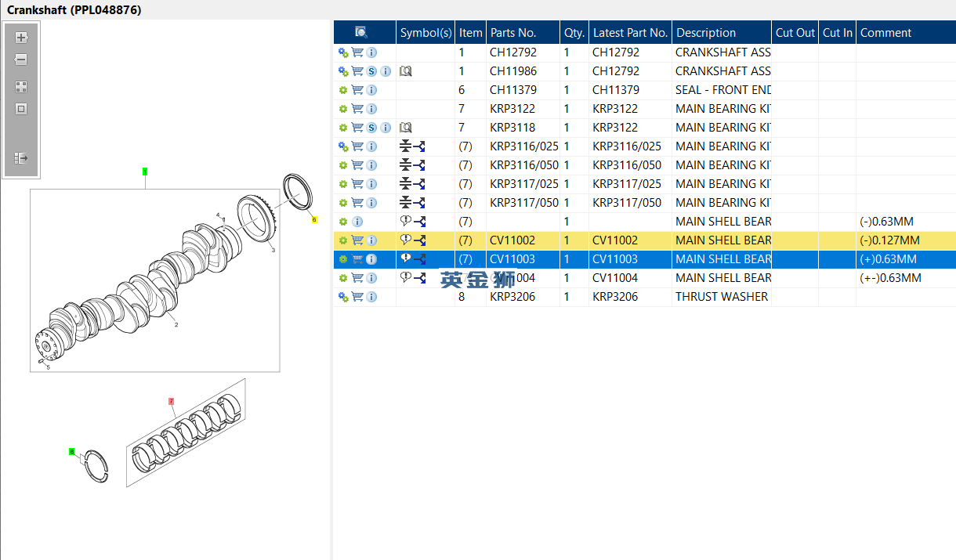
Task: Click the (+-)0.63MM comment cell
Action: 906,278
